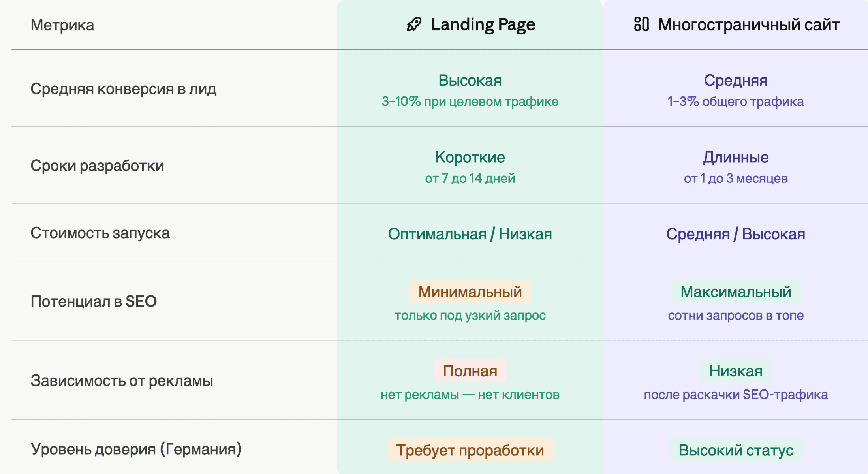Click the 'Потенциал в SEO' row label
The width and height of the screenshot is (868, 474).
pyautogui.click(x=94, y=301)
